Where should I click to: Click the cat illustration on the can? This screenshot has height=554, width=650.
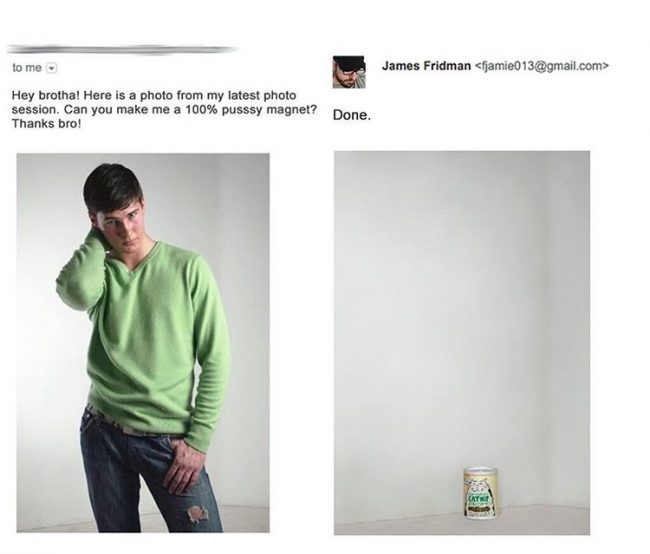point(480,484)
